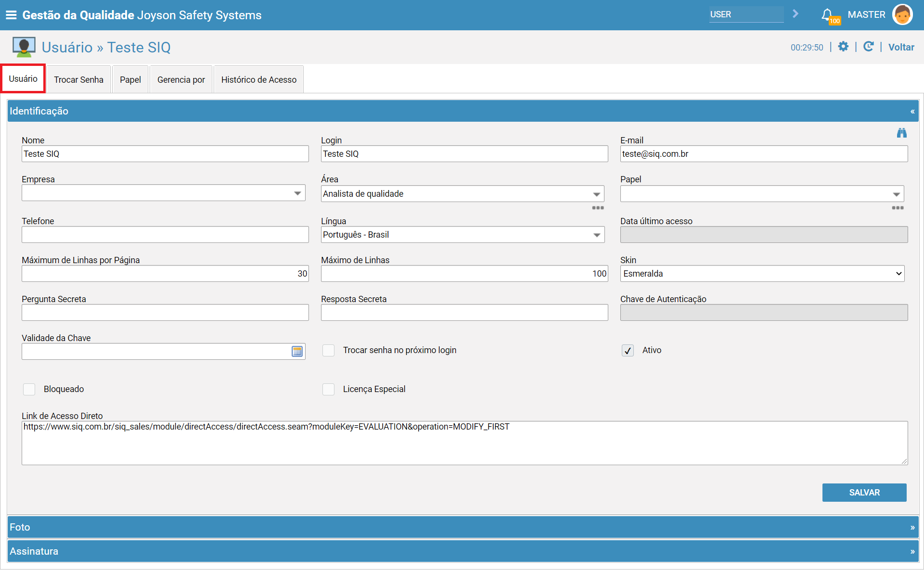
Task: Switch to Trocar Senha tab
Action: (78, 79)
